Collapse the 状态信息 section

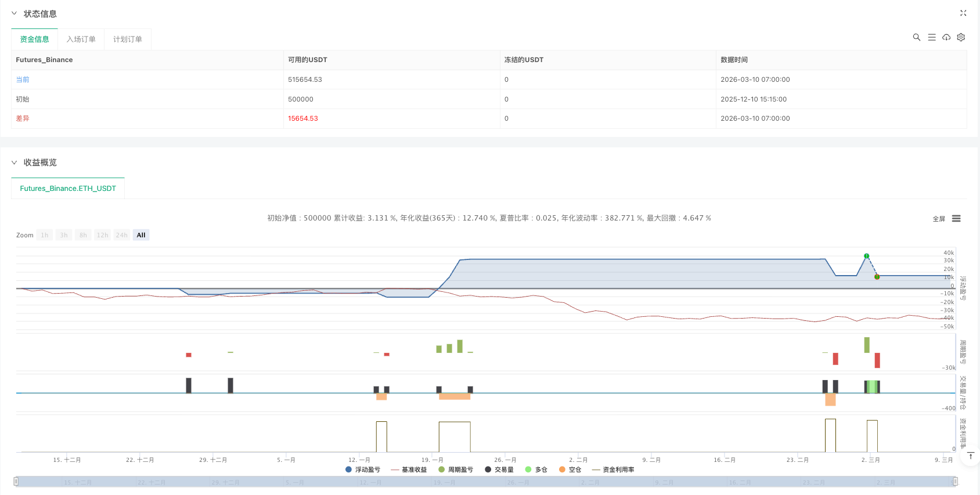[15, 13]
